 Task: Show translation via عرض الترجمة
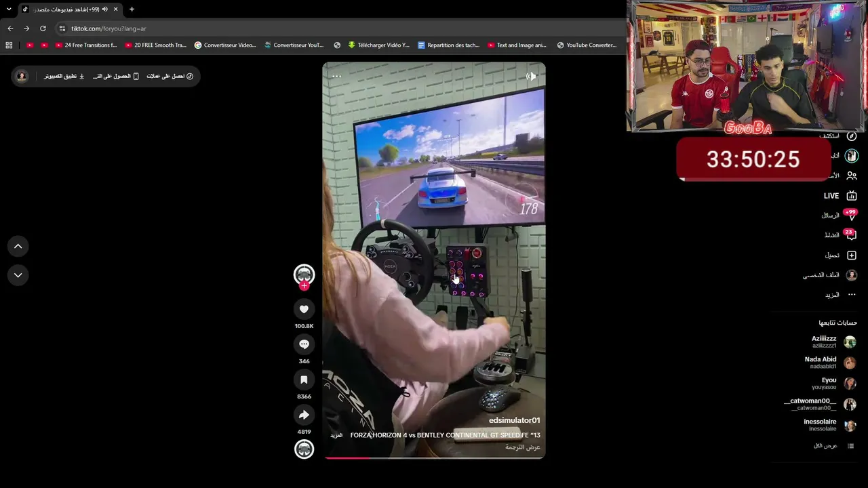[523, 447]
